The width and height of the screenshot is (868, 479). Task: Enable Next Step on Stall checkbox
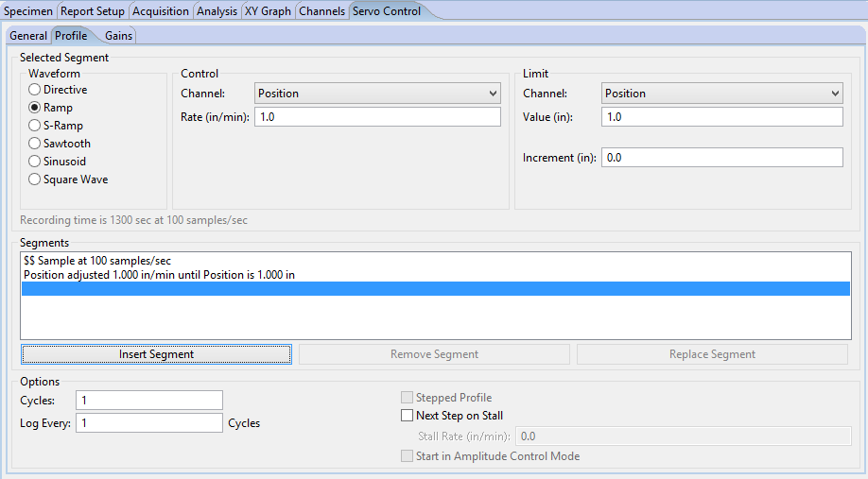408,416
